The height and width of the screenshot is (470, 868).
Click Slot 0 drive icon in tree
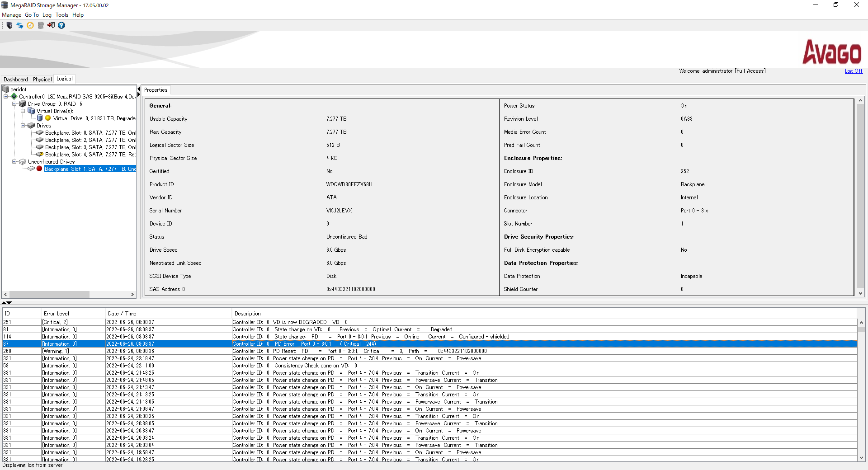(40, 133)
